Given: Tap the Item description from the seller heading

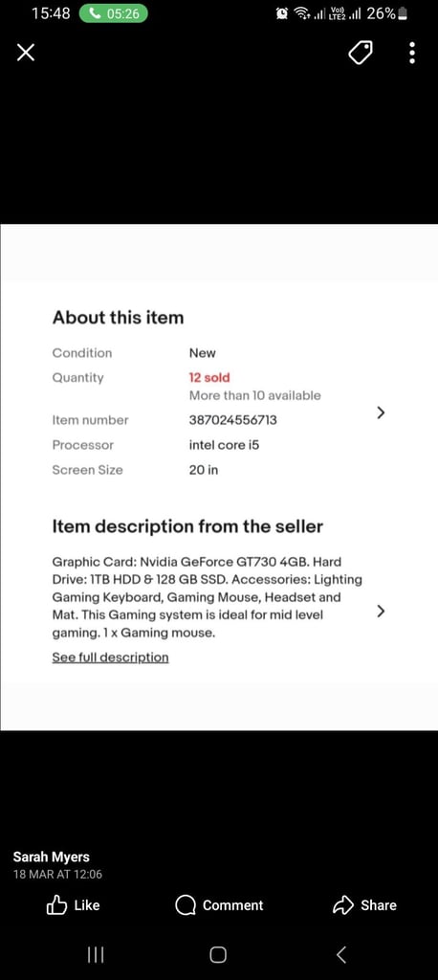Looking at the screenshot, I should (x=187, y=526).
